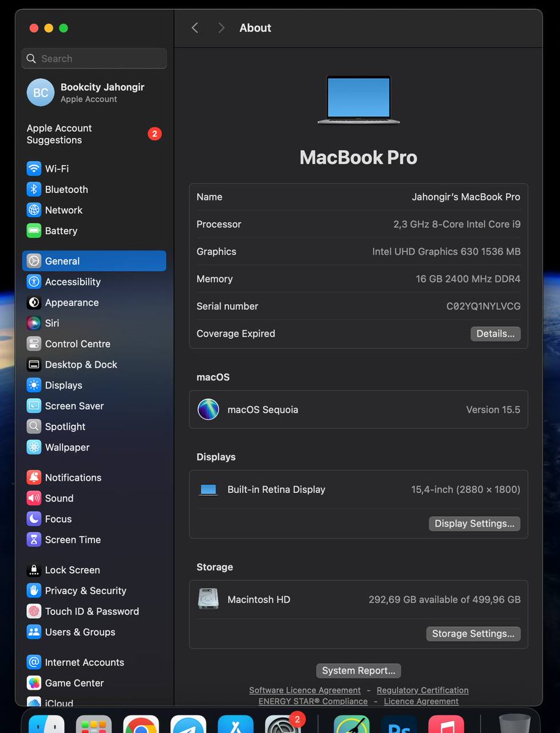Select Privacy & Security hand icon

(x=34, y=591)
